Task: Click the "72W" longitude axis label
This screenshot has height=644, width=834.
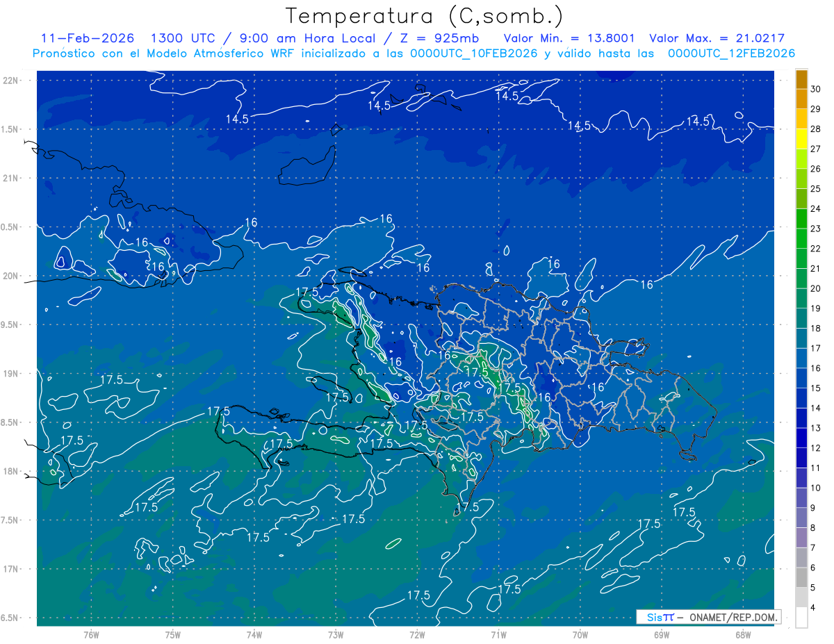Action: 417,635
